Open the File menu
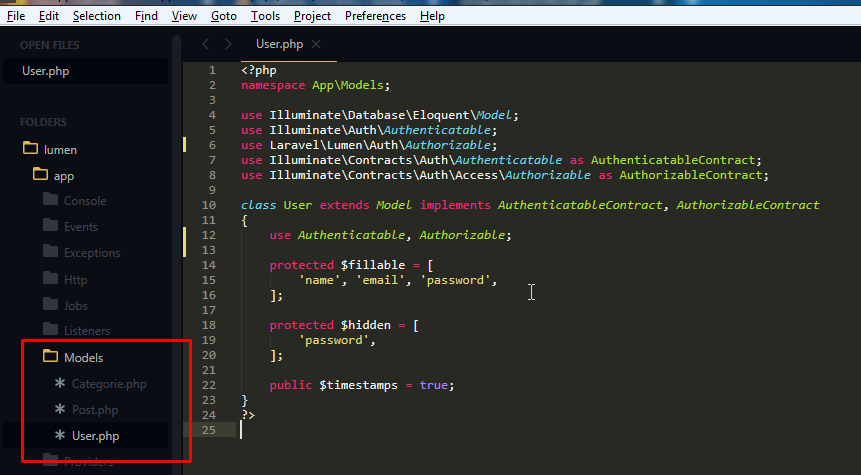Image resolution: width=861 pixels, height=475 pixels. coord(16,16)
